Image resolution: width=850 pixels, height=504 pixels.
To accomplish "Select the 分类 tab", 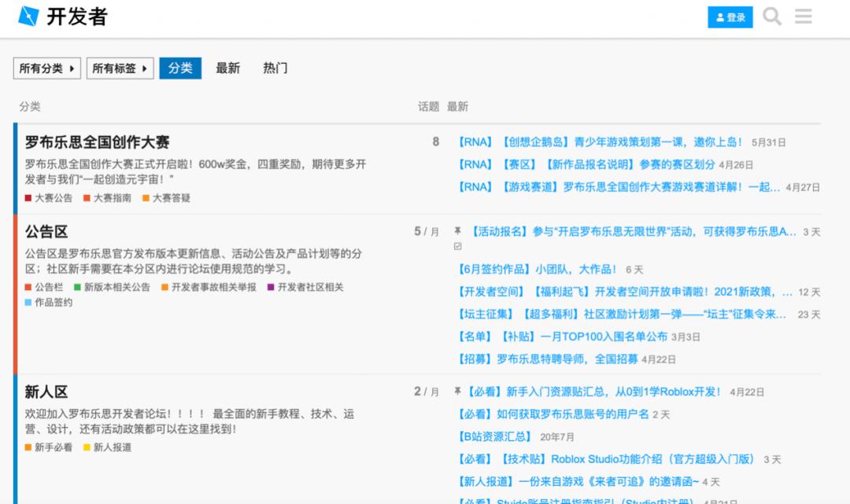I will point(180,68).
